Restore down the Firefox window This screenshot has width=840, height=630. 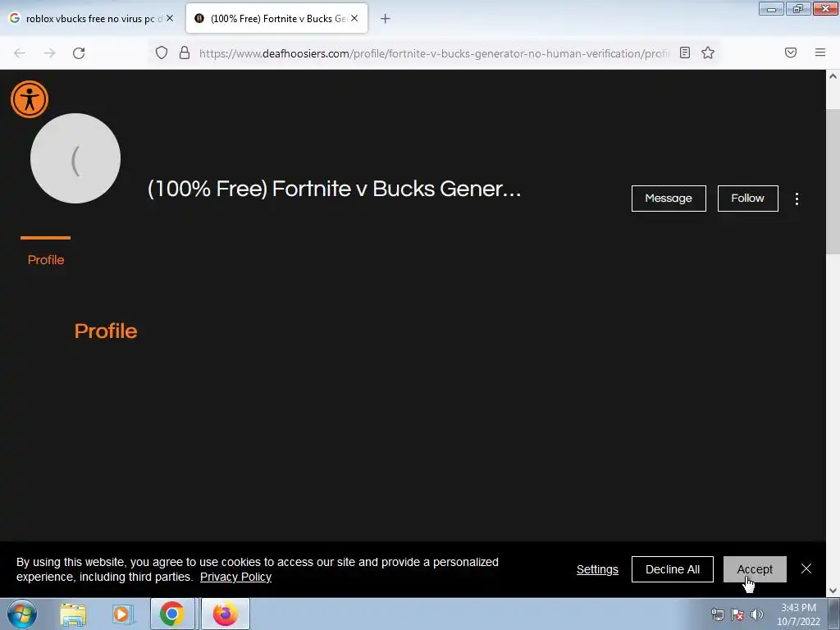coord(798,9)
